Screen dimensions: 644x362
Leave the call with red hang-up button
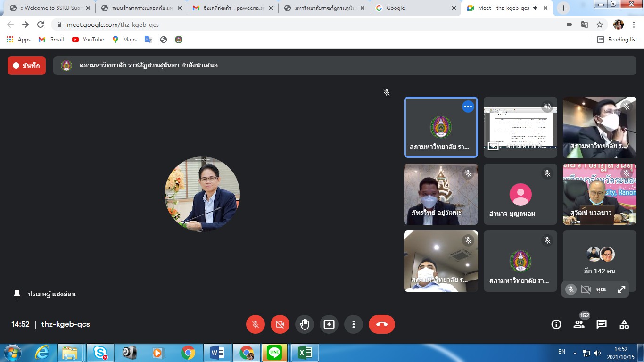click(x=381, y=324)
